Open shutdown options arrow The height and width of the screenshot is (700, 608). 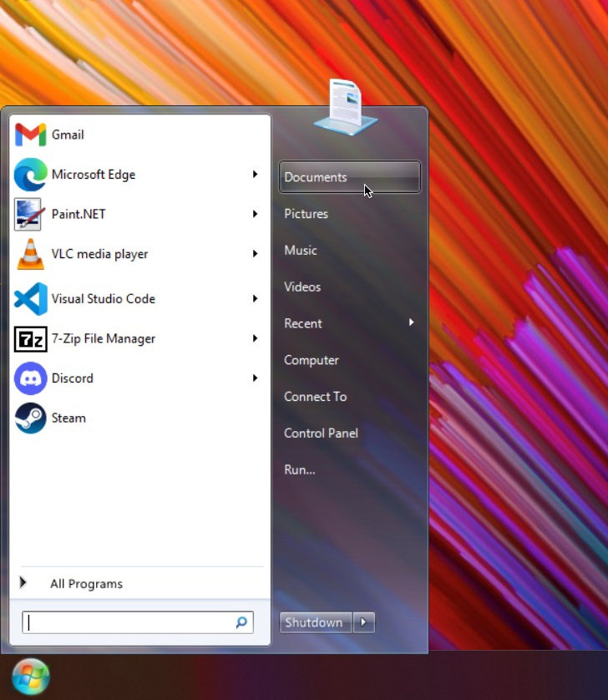click(364, 622)
